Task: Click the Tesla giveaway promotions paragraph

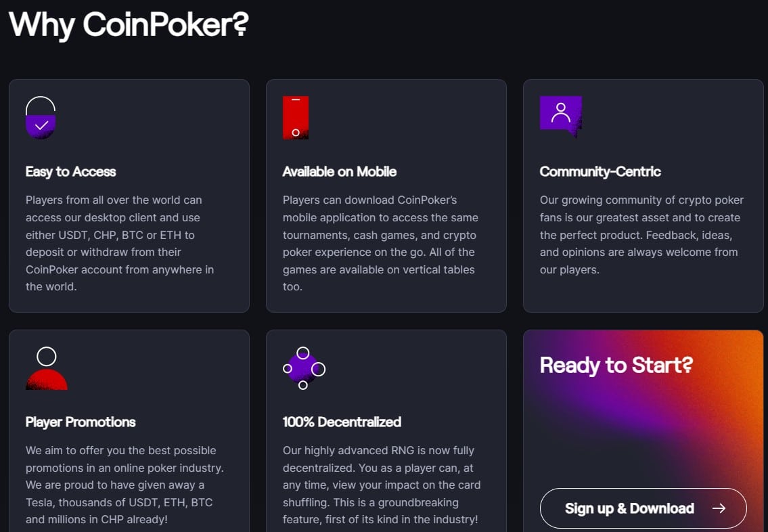Action: coord(125,485)
